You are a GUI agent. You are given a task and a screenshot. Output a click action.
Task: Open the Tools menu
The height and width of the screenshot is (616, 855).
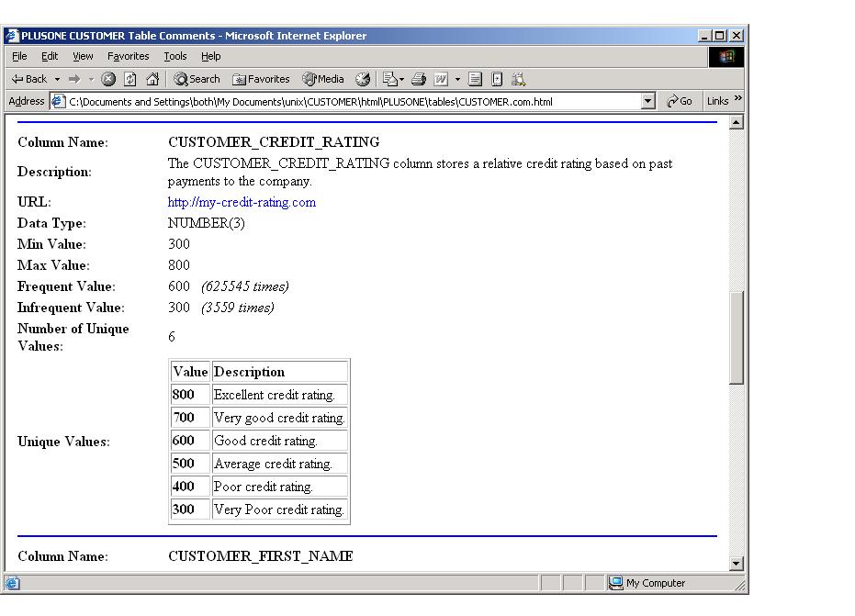tap(175, 56)
